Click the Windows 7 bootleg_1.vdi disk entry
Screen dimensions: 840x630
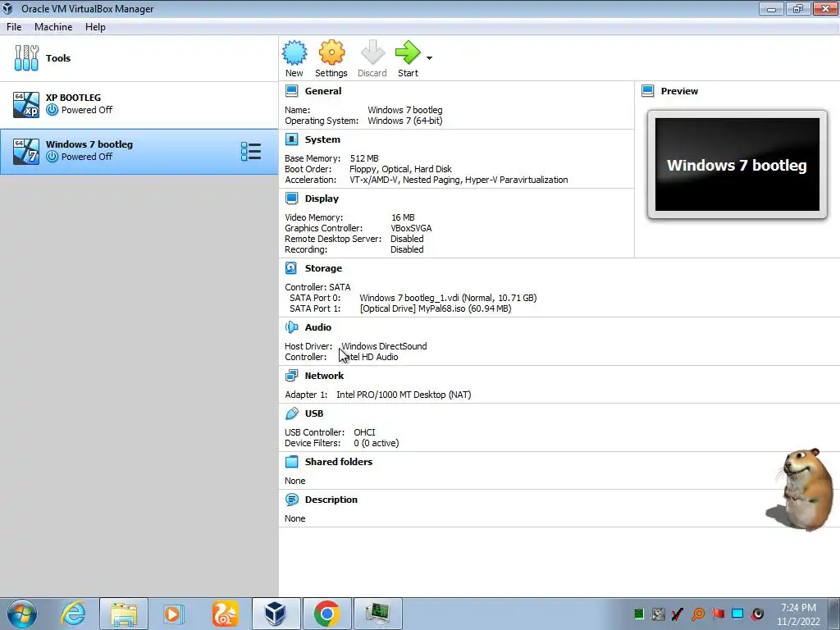click(448, 298)
